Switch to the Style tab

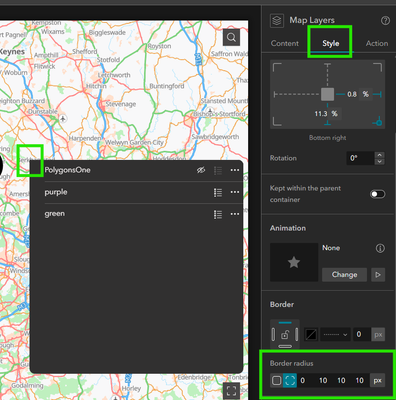click(x=331, y=43)
